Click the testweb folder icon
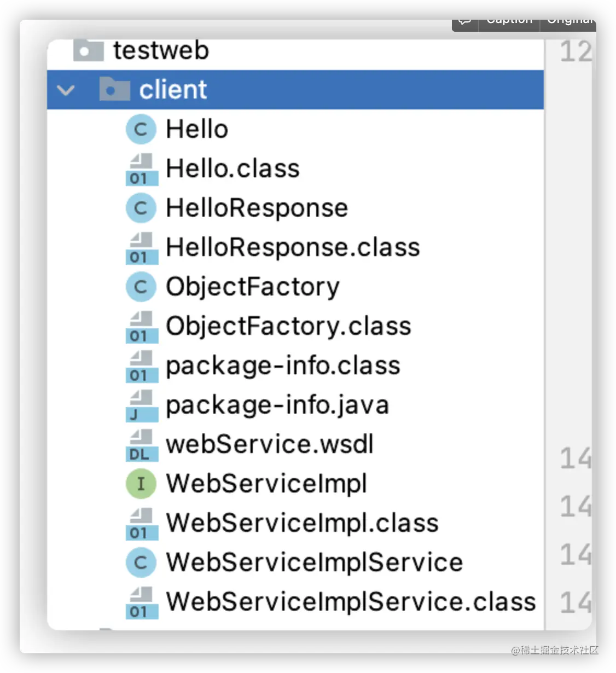The width and height of the screenshot is (616, 673). point(88,51)
